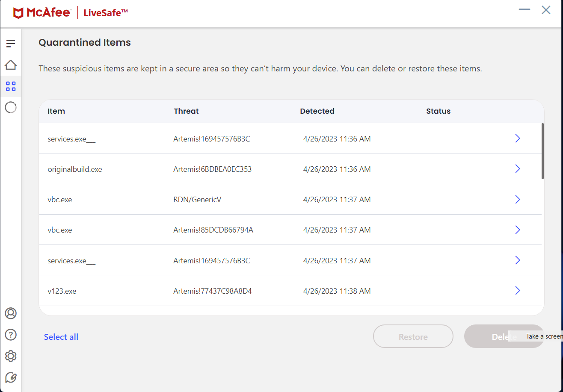
Task: Open the account profile icon
Action: click(x=11, y=313)
